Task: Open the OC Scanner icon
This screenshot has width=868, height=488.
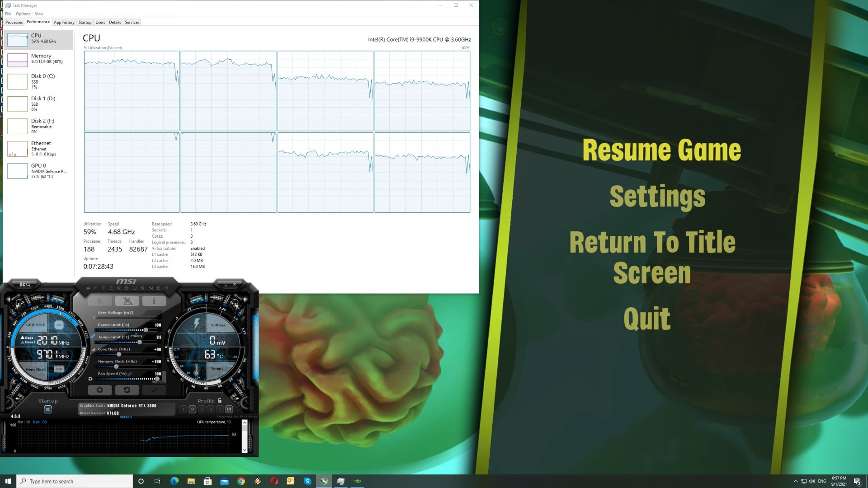Action: tap(25, 284)
